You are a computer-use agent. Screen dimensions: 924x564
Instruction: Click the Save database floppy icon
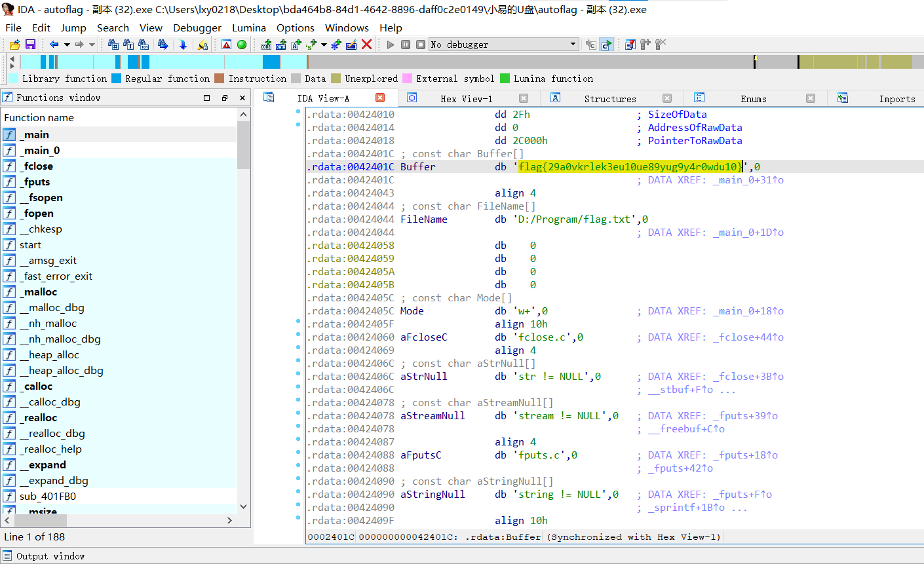30,45
